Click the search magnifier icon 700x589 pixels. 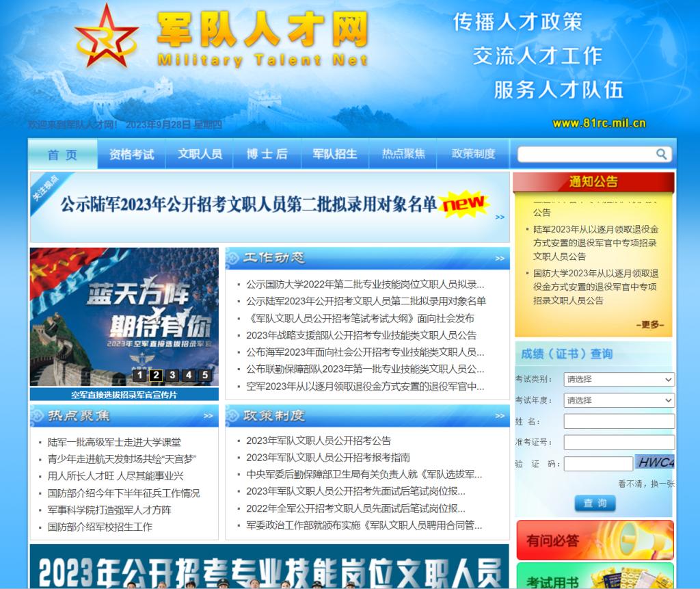point(661,154)
